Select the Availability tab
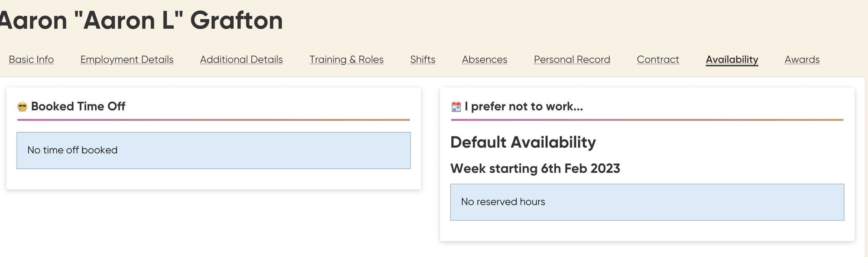 732,59
